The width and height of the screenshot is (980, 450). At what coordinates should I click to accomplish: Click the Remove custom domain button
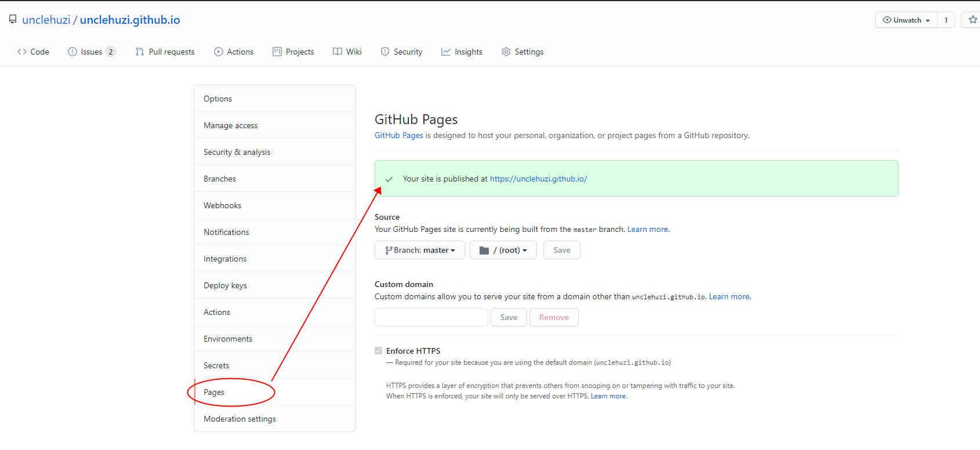(x=554, y=317)
